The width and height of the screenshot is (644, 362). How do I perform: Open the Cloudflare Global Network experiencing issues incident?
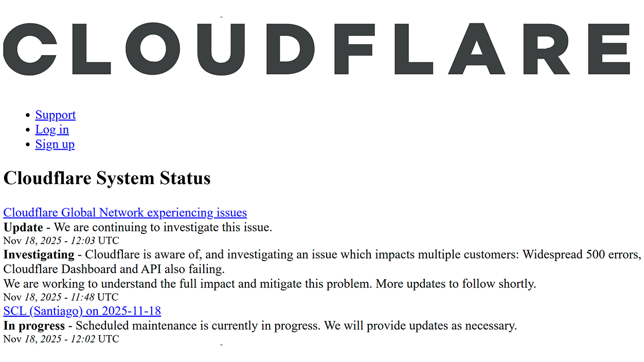pos(125,212)
